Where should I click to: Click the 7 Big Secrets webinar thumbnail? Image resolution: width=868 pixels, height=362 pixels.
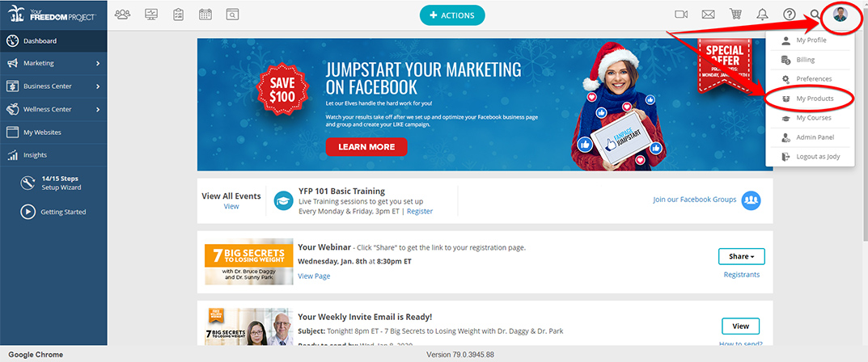(x=248, y=262)
